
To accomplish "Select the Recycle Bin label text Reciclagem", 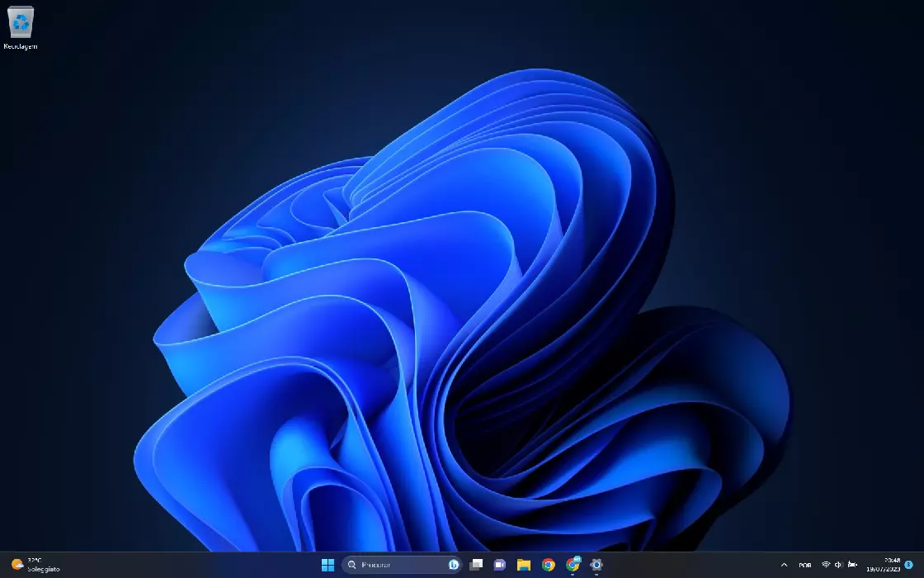I will pyautogui.click(x=21, y=45).
